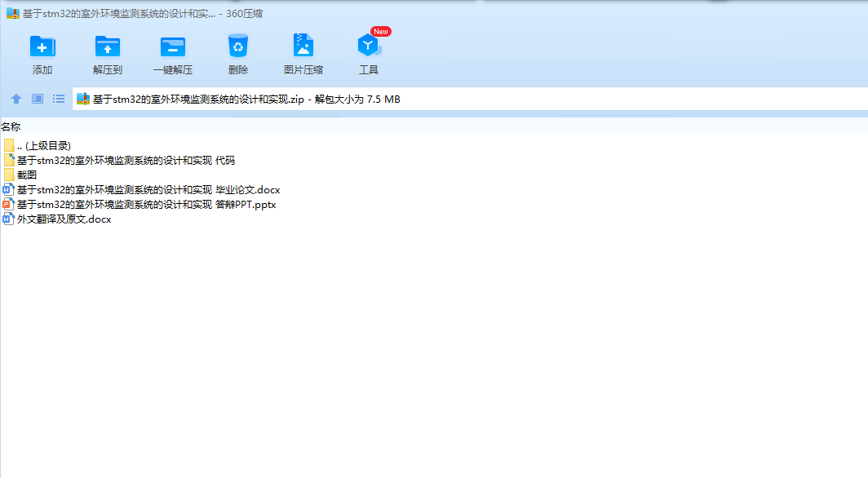Go up one level with the up arrow
This screenshot has width=868, height=478.
click(16, 99)
